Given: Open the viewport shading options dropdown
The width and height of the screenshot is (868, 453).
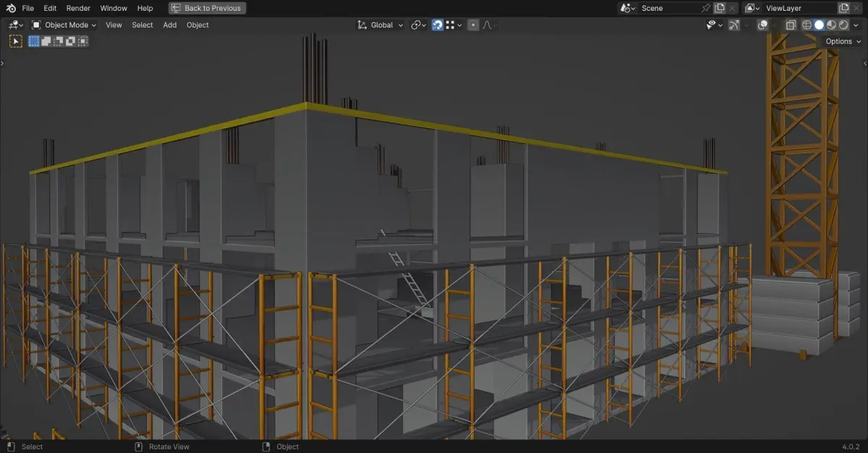Looking at the screenshot, I should click(x=856, y=25).
